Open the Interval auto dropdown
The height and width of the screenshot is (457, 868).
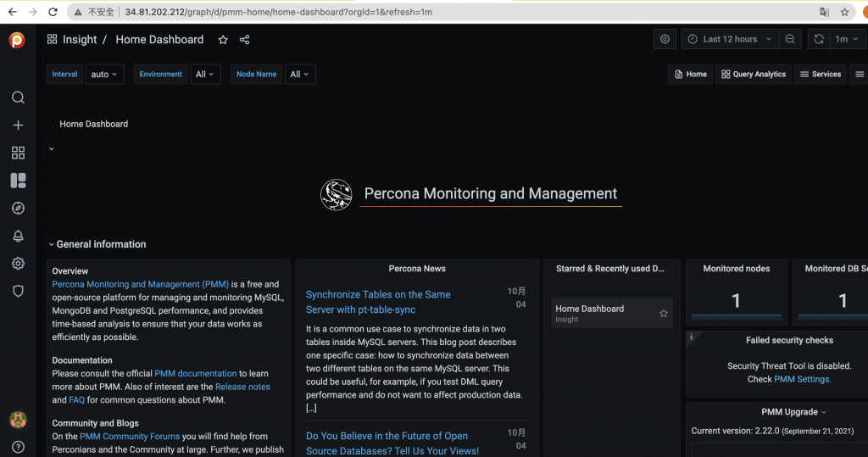click(x=104, y=75)
